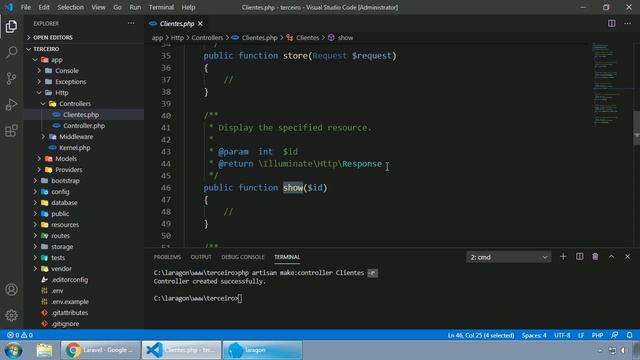Change indentation via Spaces: 4

(x=534, y=335)
